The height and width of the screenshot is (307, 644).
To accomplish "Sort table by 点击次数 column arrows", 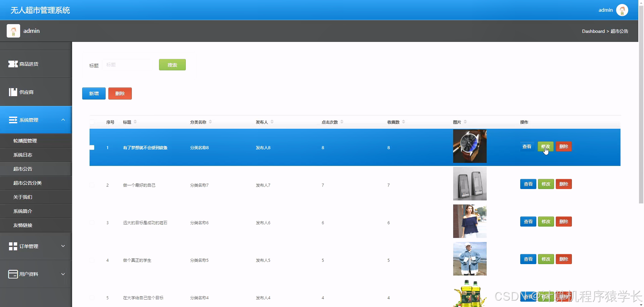I will 342,122.
